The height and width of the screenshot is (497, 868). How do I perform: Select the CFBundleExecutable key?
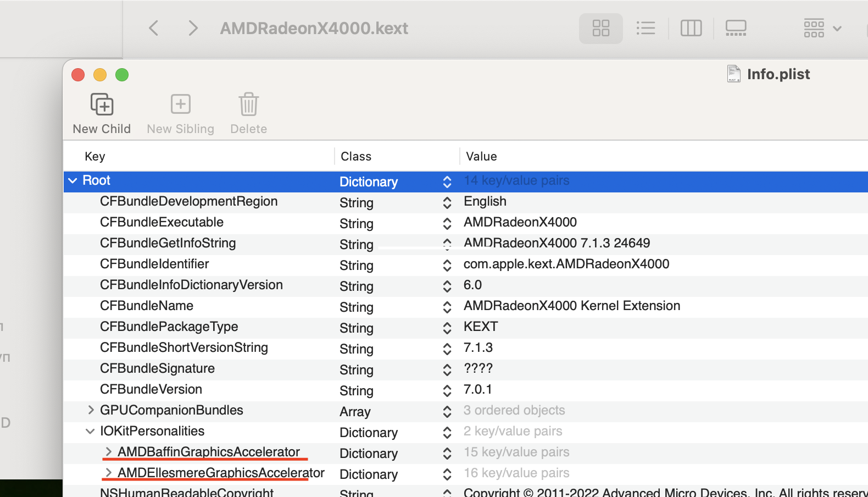click(162, 222)
